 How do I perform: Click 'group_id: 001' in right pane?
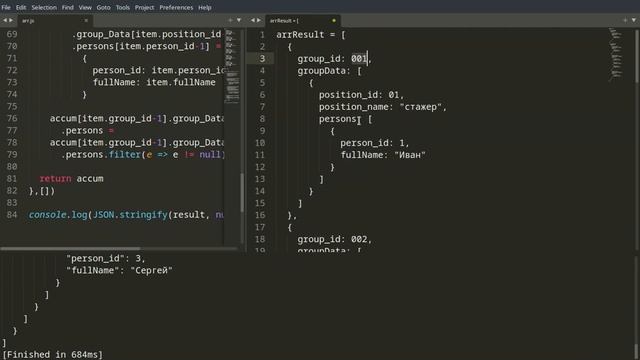pos(332,58)
